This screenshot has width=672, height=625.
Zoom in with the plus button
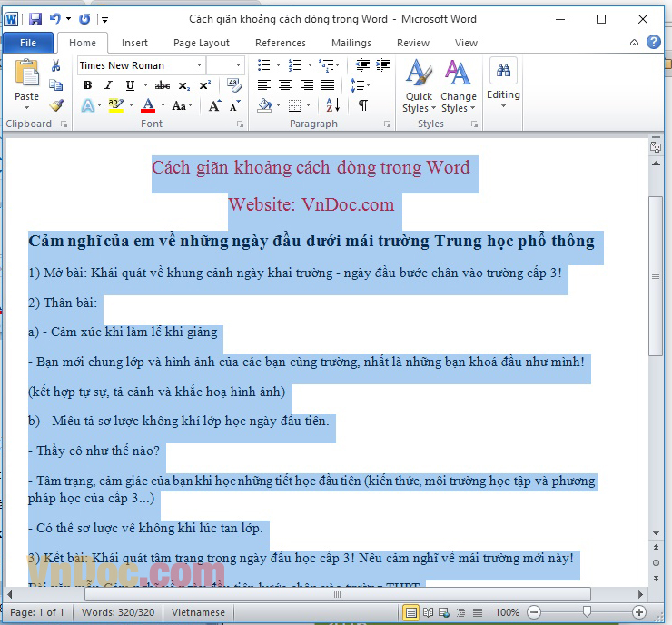click(x=639, y=612)
